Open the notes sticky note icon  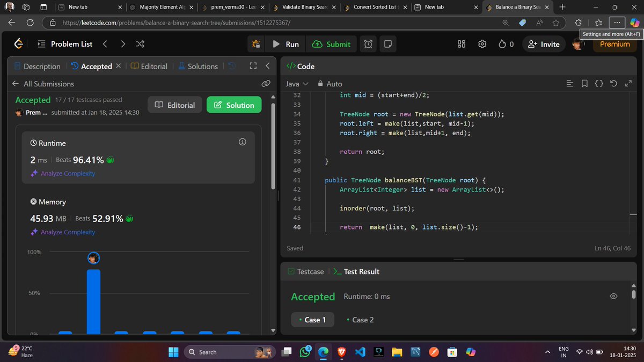tap(388, 44)
